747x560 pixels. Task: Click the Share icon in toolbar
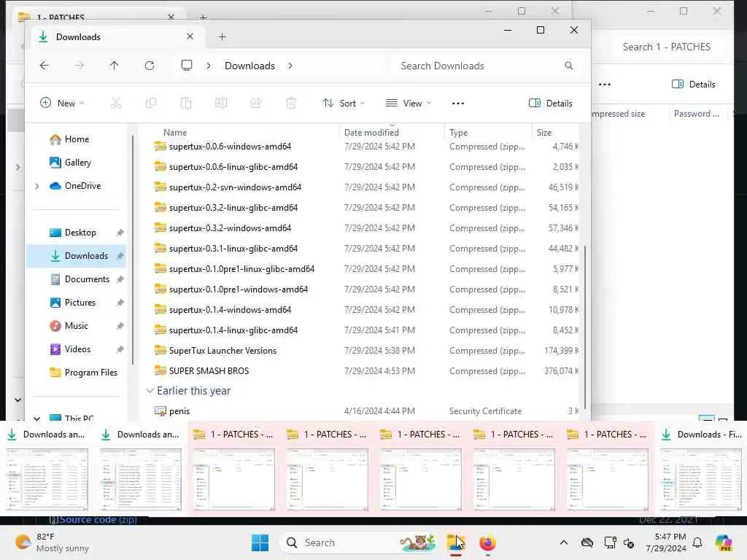(256, 103)
